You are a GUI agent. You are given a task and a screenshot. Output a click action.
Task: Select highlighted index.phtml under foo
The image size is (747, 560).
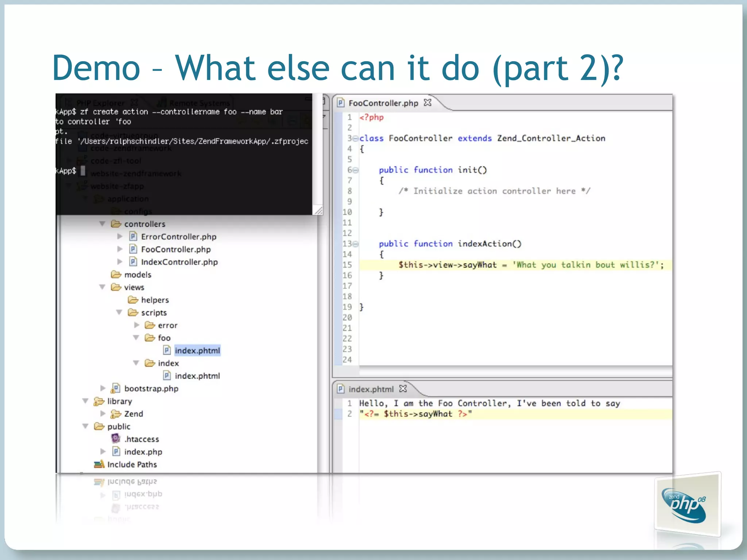click(x=197, y=350)
